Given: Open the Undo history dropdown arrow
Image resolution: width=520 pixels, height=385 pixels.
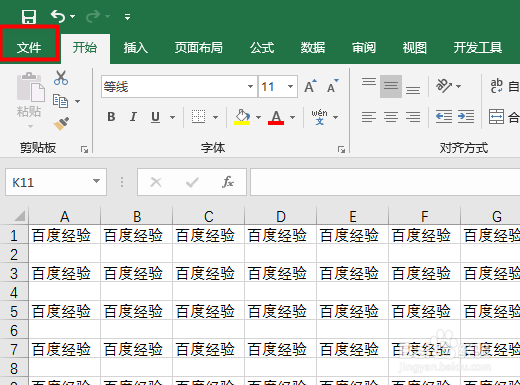Looking at the screenshot, I should pos(73,16).
